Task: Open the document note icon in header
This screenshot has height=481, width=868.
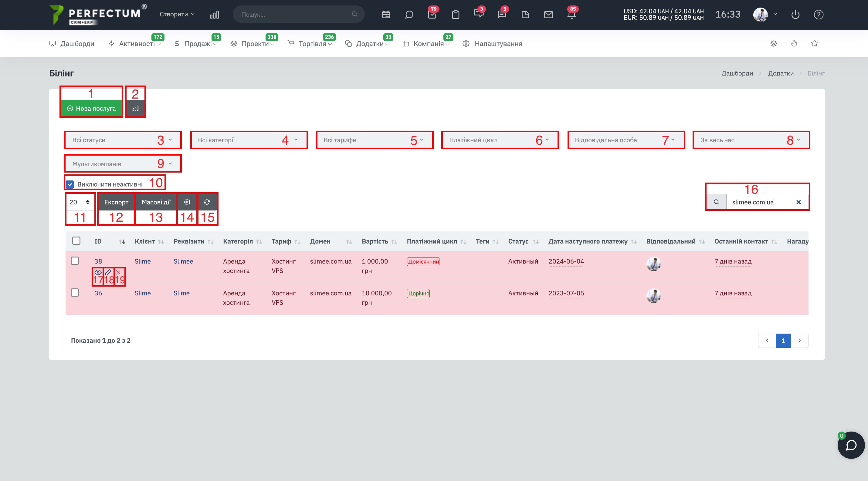Action: pyautogui.click(x=525, y=15)
